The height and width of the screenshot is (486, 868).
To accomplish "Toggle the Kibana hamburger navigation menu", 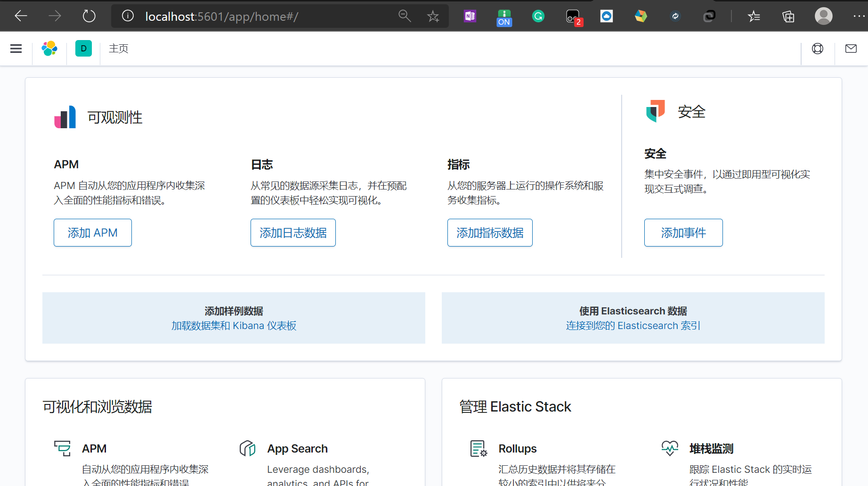I will tap(16, 49).
